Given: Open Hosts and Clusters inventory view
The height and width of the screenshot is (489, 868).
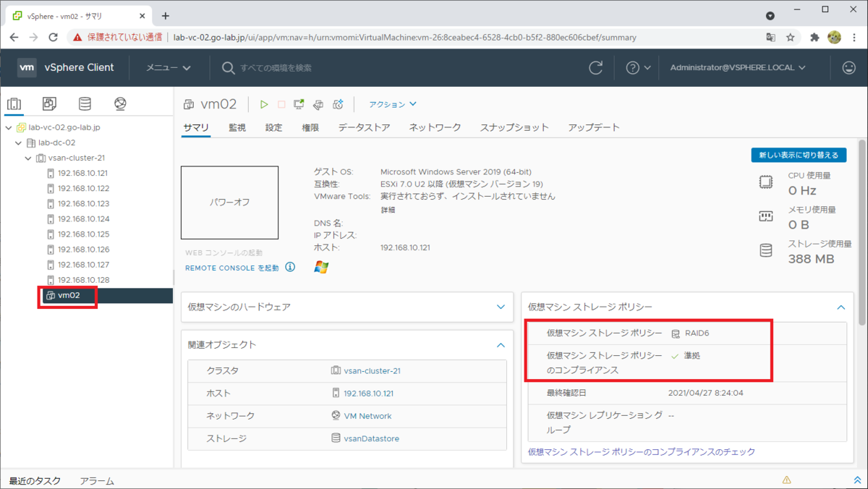Looking at the screenshot, I should pos(14,104).
